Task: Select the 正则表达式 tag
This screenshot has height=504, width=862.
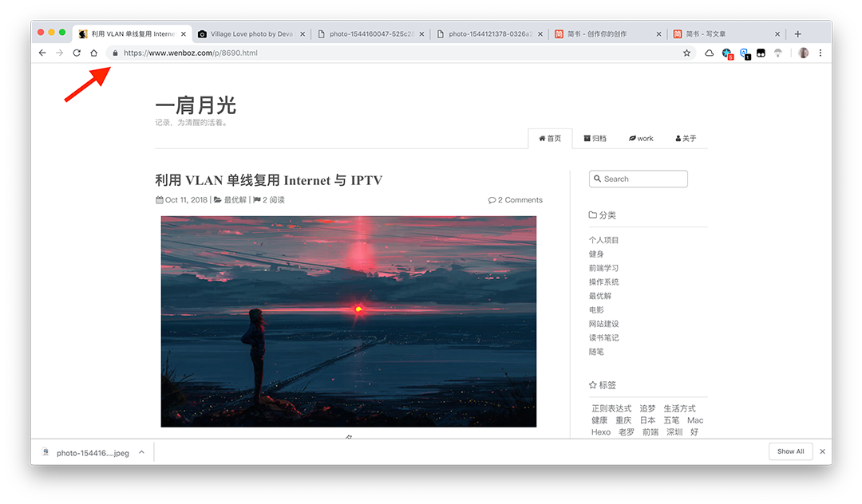Action: pos(611,408)
